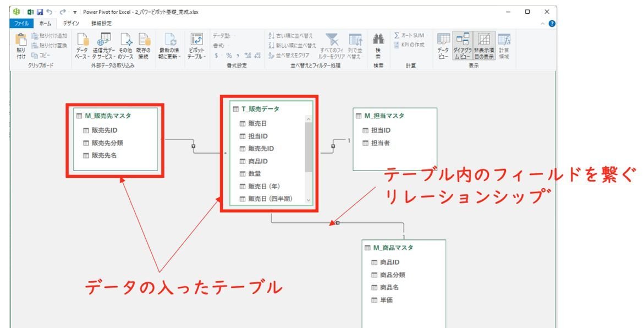Select 商品ID field in T_販売データ

[x=254, y=162]
